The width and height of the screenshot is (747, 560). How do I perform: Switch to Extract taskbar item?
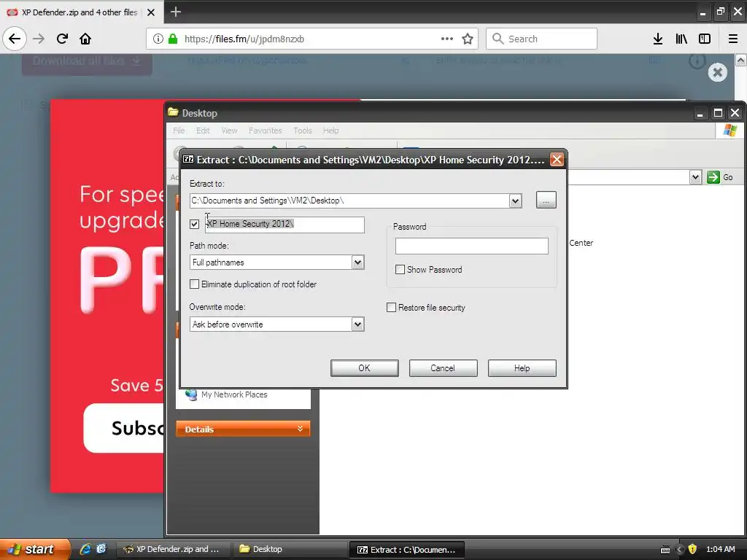[x=407, y=550]
